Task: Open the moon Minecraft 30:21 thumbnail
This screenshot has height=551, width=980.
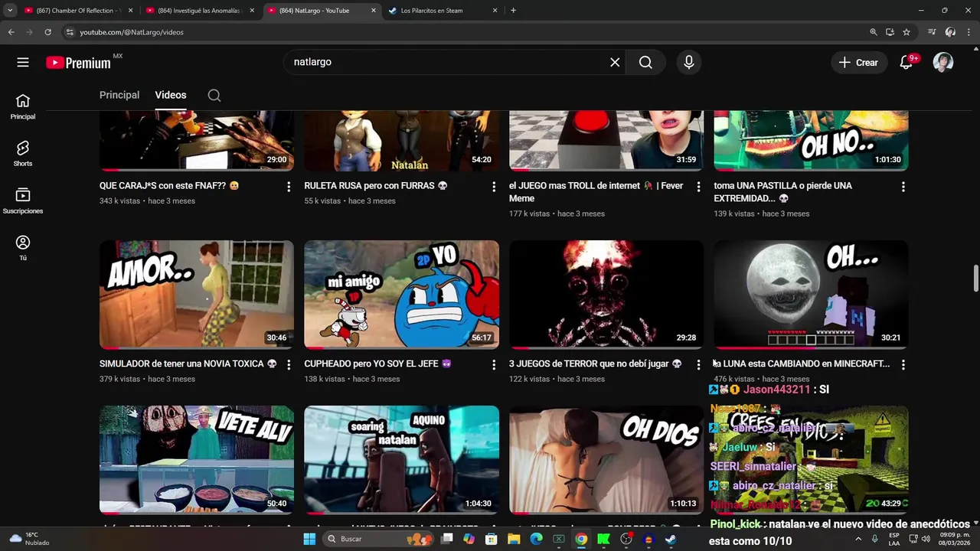Action: click(811, 295)
